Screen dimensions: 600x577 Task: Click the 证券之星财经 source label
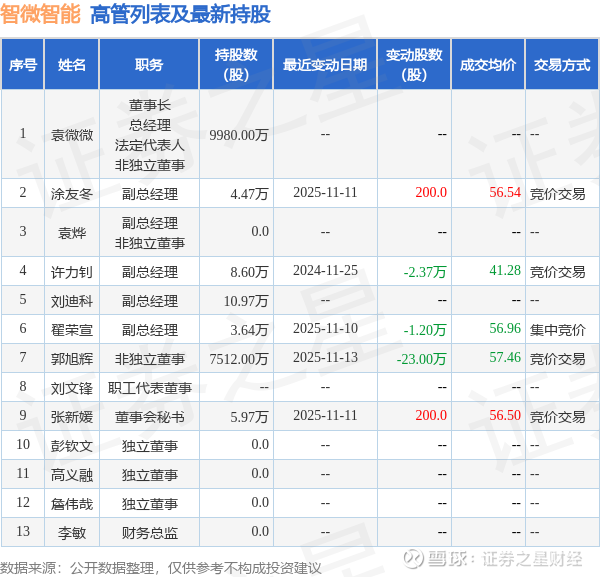pos(532,559)
